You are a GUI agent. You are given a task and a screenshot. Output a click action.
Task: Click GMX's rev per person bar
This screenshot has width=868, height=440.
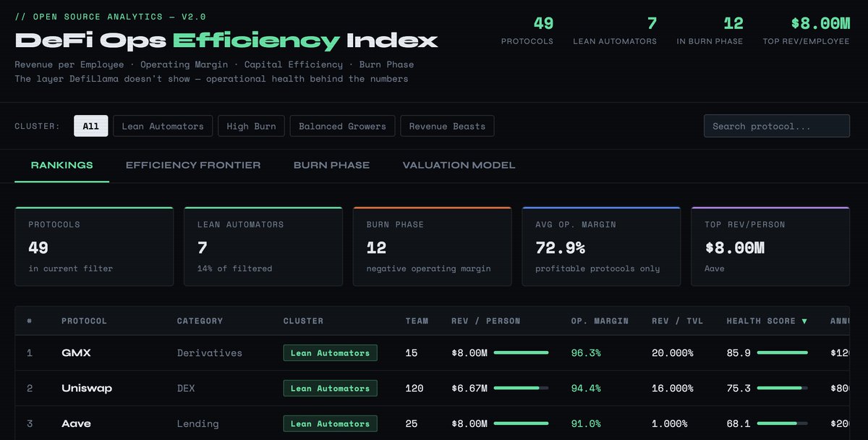(x=521, y=353)
